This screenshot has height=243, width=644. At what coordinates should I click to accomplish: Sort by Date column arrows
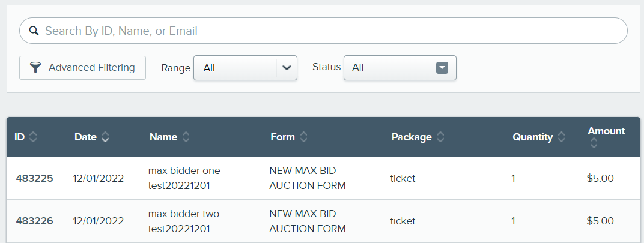(105, 137)
